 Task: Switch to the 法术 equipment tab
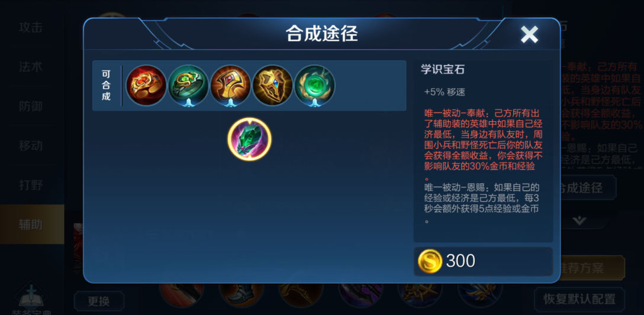click(x=31, y=67)
